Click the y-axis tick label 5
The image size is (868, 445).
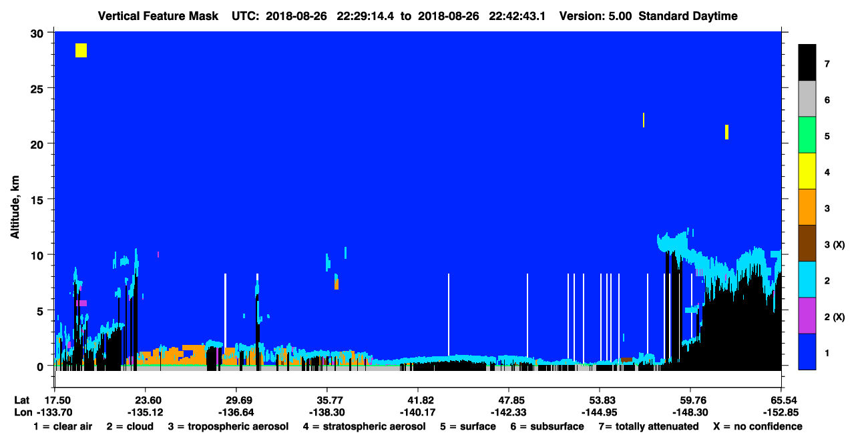pos(41,310)
